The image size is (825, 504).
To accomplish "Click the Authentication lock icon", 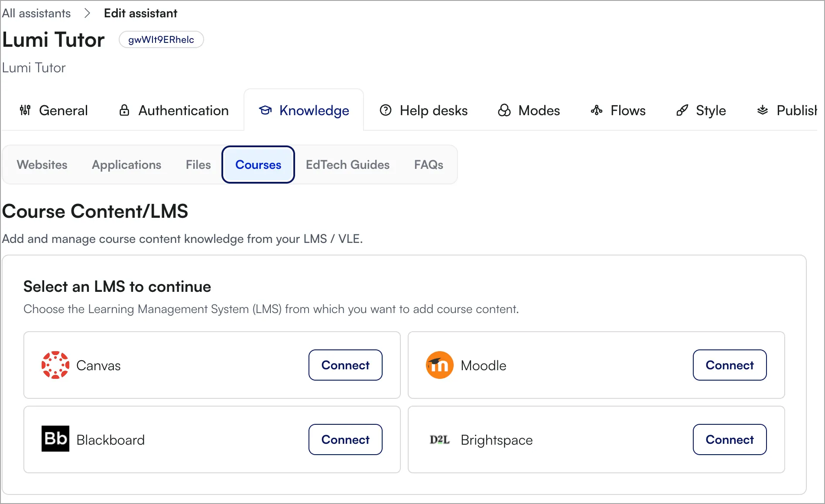I will (x=124, y=110).
